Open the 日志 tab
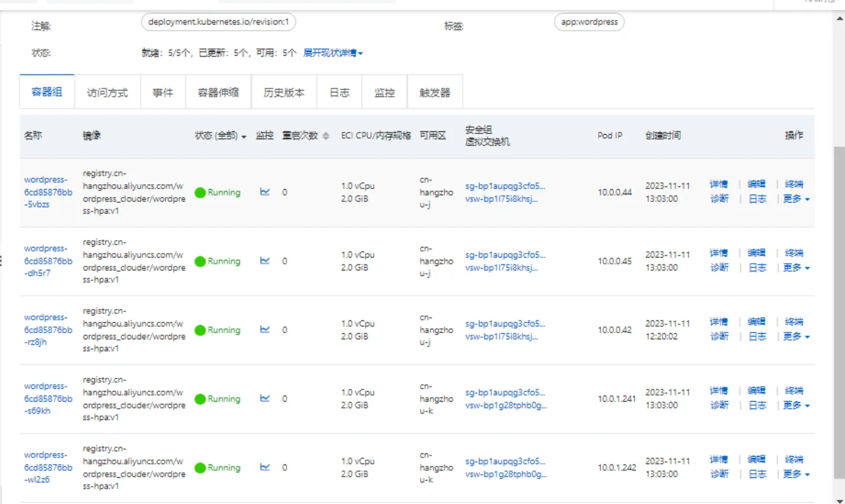Image resolution: width=845 pixels, height=504 pixels. [339, 92]
